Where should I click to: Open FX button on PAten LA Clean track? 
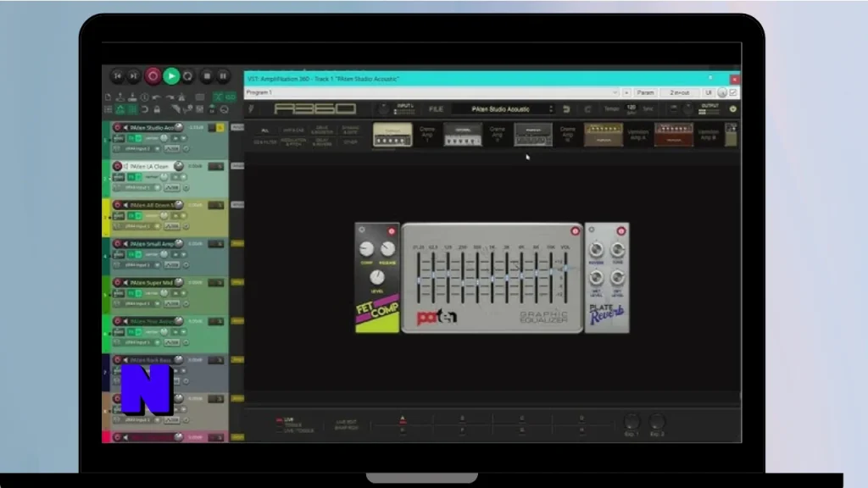pyautogui.click(x=131, y=177)
